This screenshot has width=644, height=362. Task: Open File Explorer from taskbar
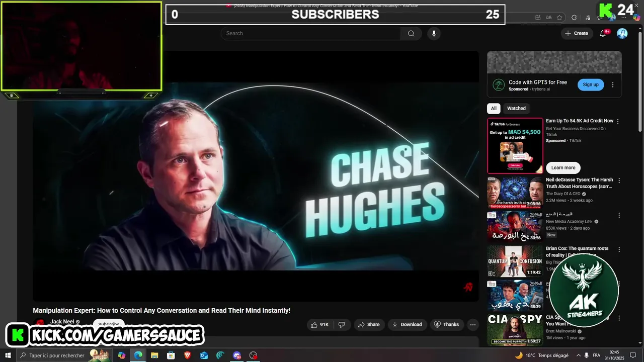coord(154,355)
